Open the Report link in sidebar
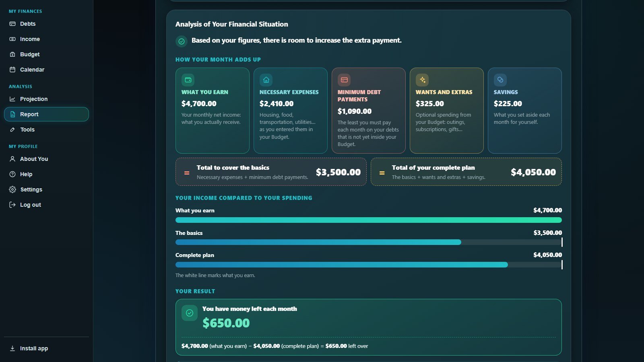Screen dimensions: 644x362 (x=46, y=114)
